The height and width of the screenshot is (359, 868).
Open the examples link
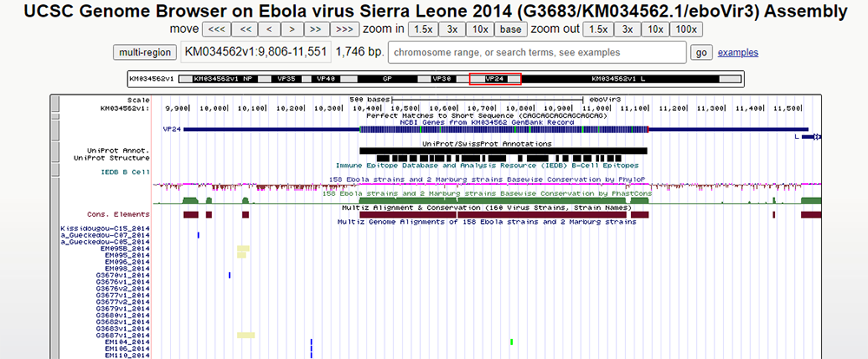pyautogui.click(x=738, y=52)
